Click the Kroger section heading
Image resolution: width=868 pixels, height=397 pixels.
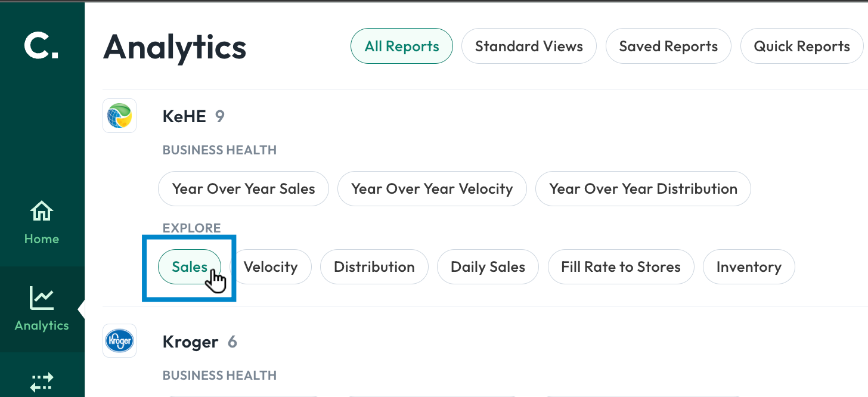click(190, 342)
